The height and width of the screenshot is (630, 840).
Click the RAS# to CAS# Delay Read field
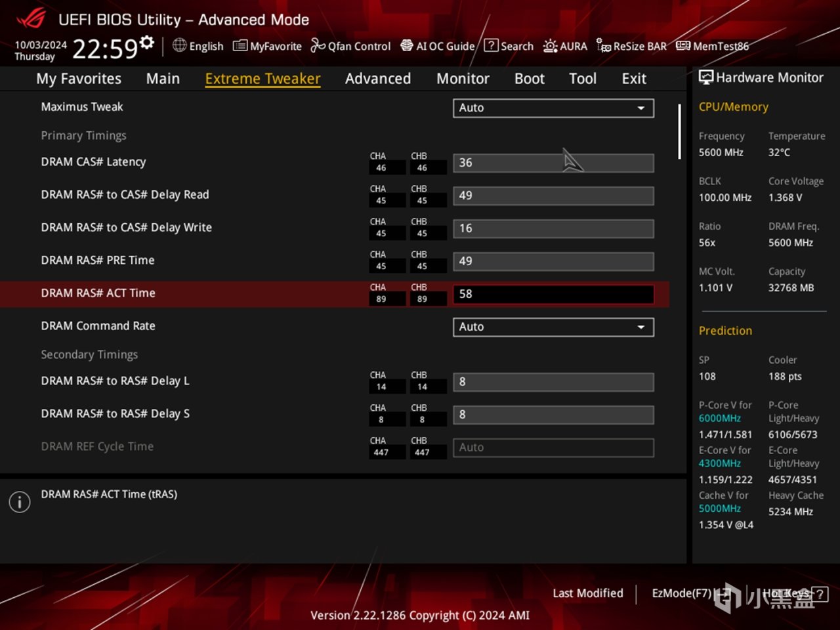(553, 196)
